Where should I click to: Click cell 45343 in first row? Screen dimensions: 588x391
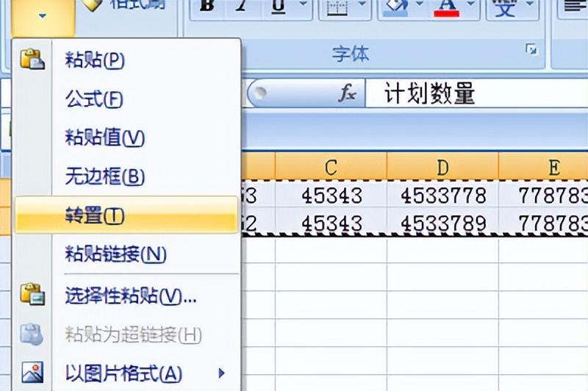pos(331,195)
